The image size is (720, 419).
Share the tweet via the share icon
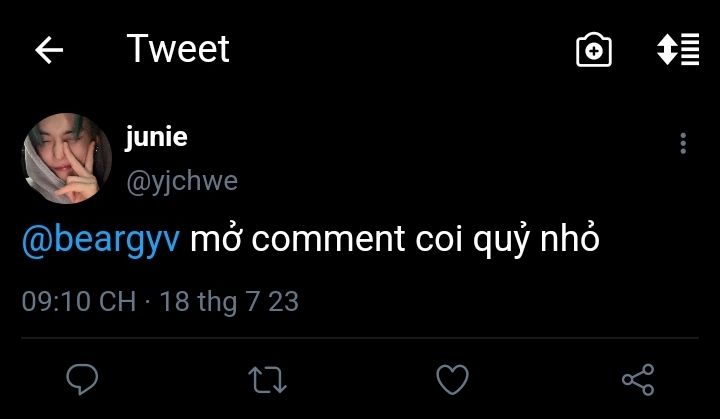(x=638, y=379)
